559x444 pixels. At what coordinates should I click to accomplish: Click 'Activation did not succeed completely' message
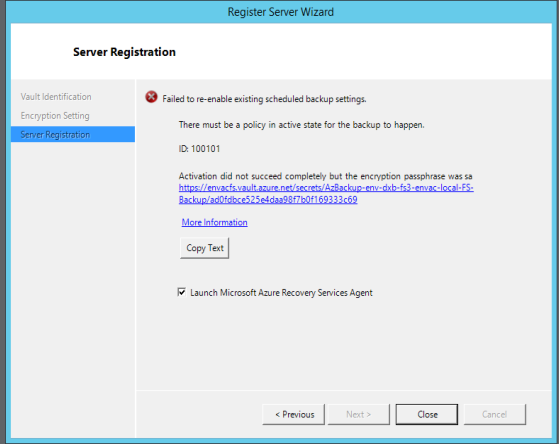point(325,176)
